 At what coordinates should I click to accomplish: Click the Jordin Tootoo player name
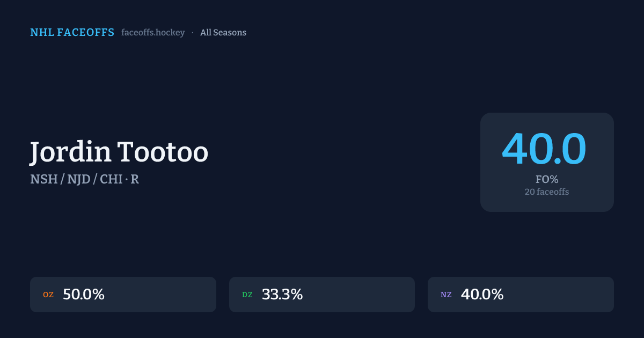[x=119, y=152]
